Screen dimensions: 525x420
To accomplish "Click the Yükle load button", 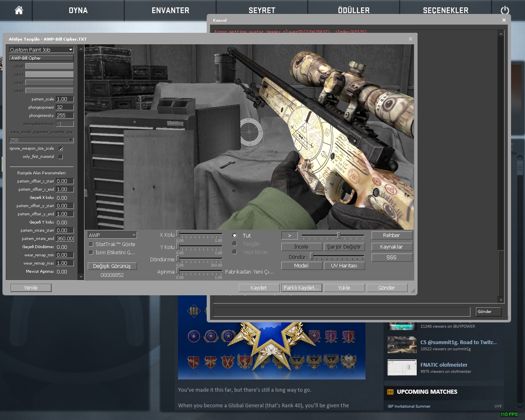I will pos(344,288).
